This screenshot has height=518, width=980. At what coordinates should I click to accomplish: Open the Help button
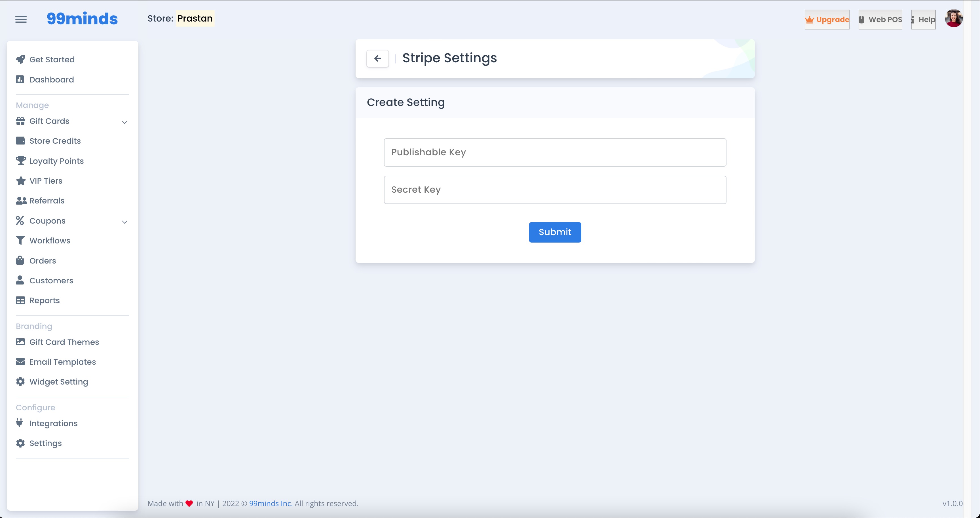coord(923,19)
